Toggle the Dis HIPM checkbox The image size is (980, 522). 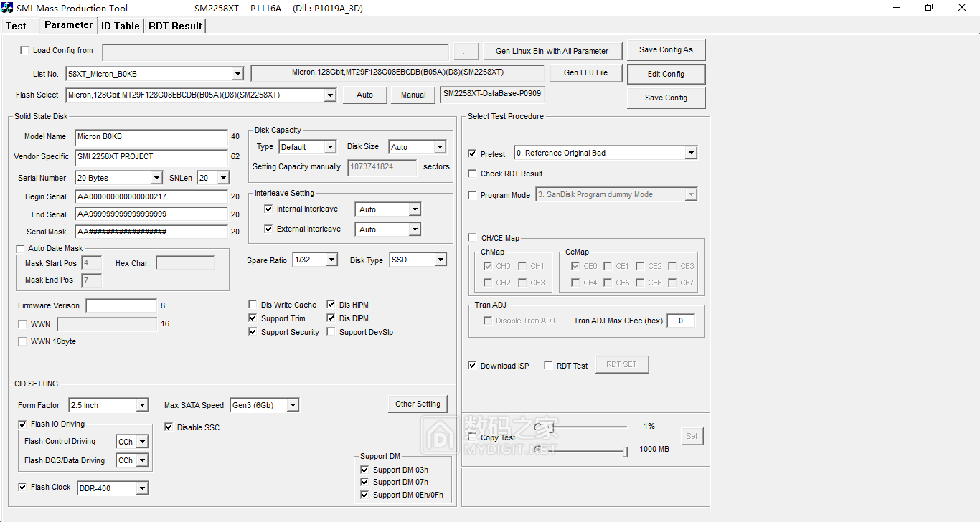click(331, 305)
